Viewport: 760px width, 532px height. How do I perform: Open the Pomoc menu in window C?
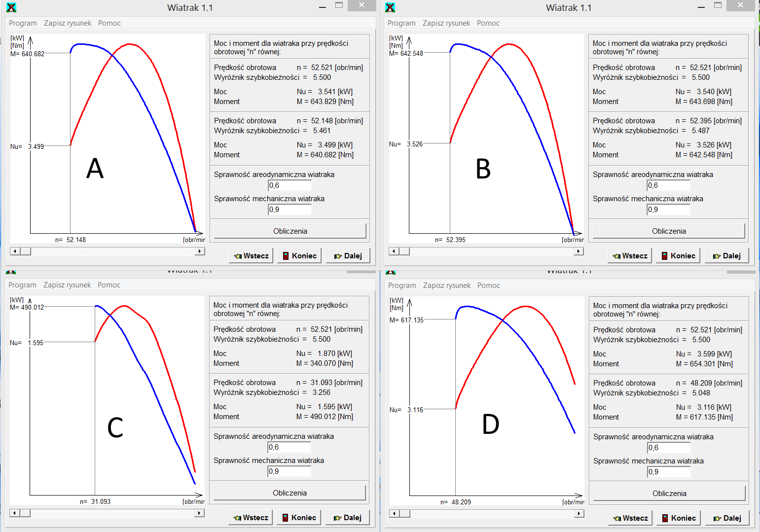click(109, 285)
